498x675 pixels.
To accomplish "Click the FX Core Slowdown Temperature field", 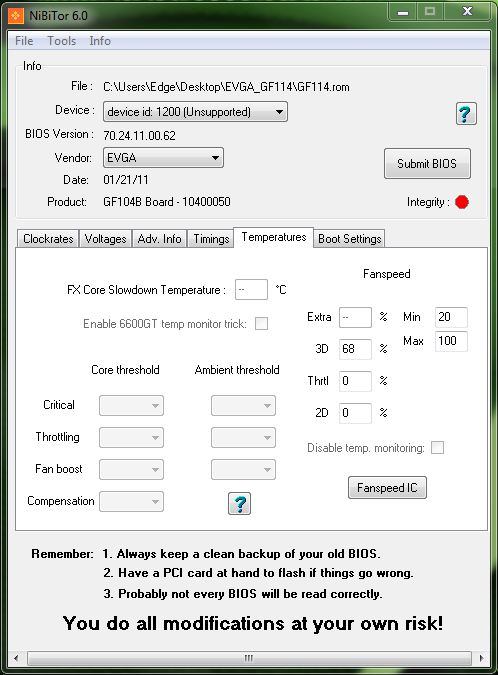I will (251, 290).
